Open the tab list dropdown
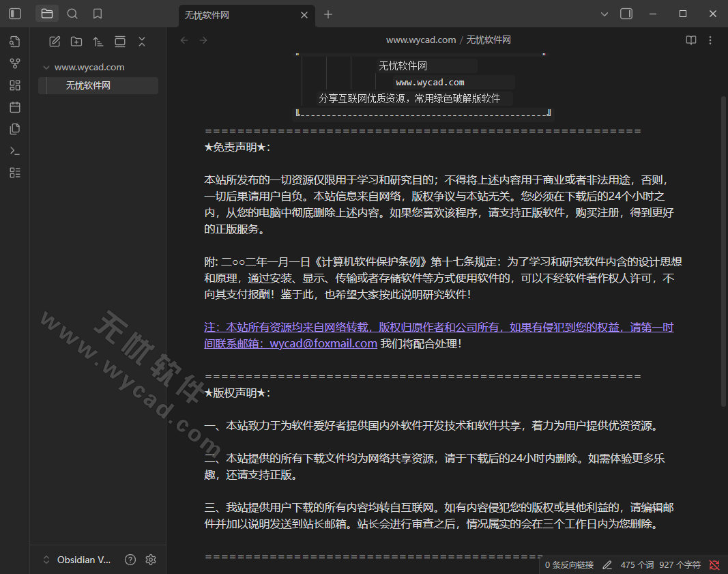The height and width of the screenshot is (574, 728). [x=603, y=13]
